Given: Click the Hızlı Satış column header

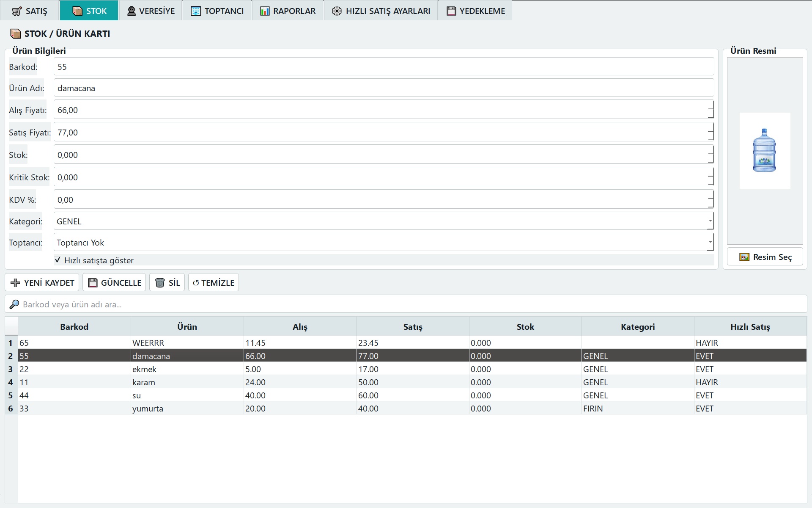Looking at the screenshot, I should pos(750,327).
